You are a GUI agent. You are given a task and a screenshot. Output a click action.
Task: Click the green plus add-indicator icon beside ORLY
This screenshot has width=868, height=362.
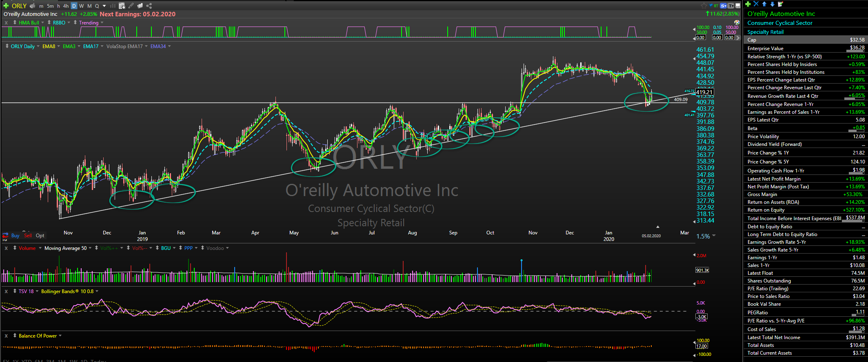[x=6, y=6]
